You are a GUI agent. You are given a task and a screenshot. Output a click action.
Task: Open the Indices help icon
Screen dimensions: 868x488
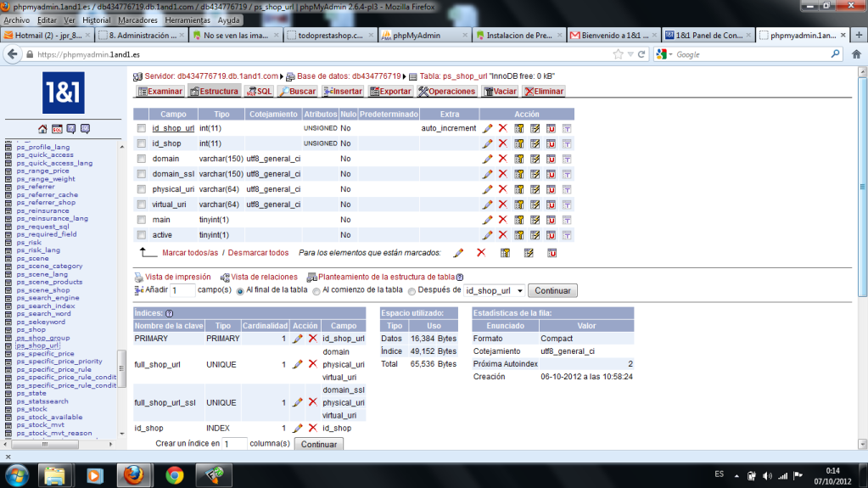170,313
